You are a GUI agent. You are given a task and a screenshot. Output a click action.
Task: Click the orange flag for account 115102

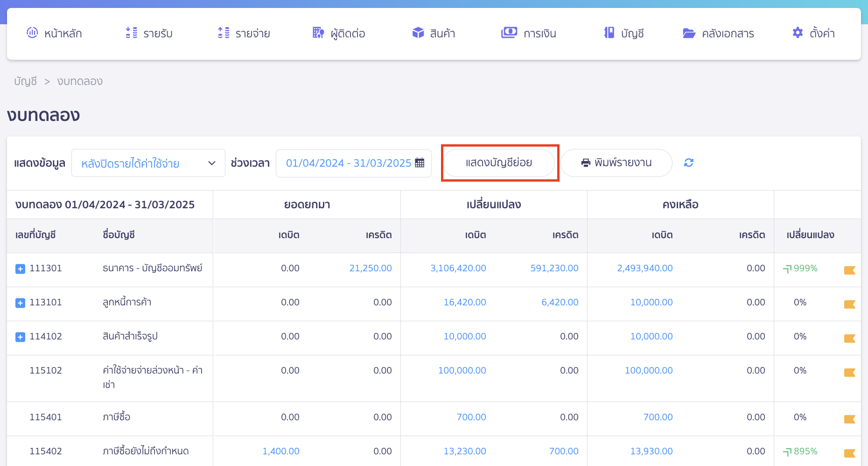coord(849,372)
